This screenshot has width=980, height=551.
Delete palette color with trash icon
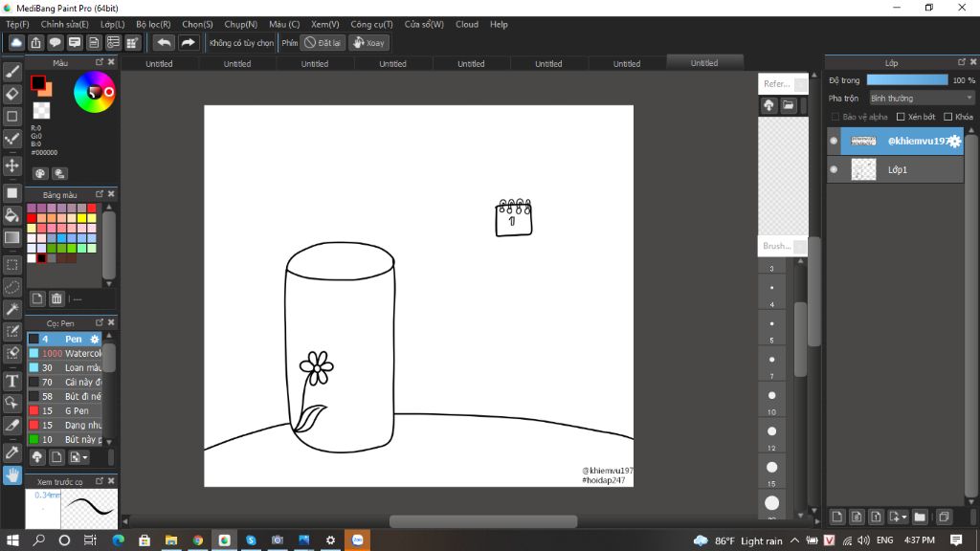click(x=56, y=298)
